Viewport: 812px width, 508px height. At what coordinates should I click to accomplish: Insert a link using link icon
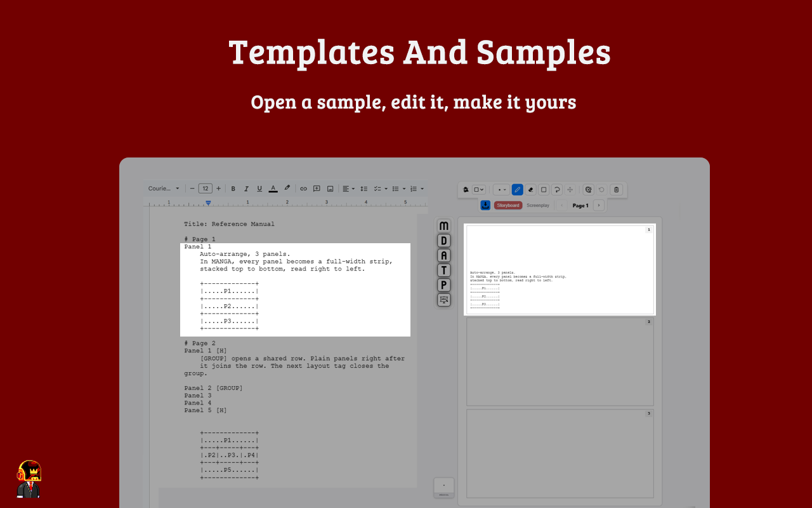pos(303,189)
